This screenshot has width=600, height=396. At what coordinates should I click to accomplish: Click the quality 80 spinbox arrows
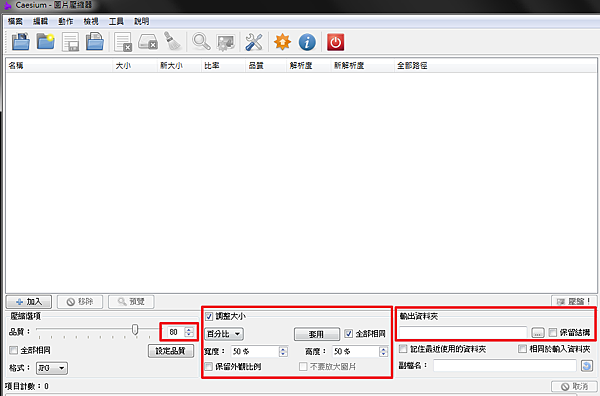(x=189, y=332)
